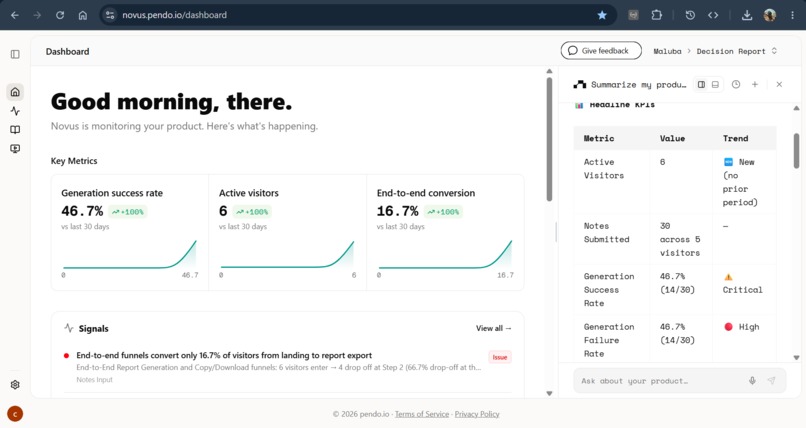Screen dimensions: 806x428
Task: Click the red Issue badge
Action: click(x=500, y=357)
